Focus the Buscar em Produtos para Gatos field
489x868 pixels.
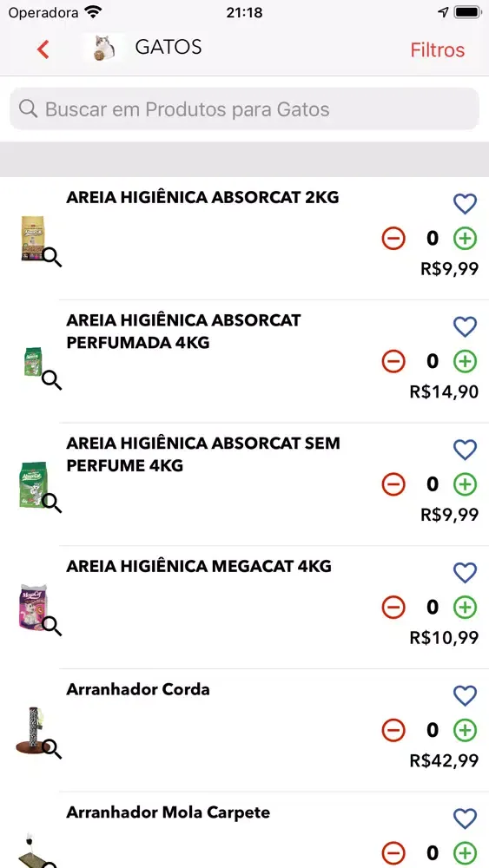(x=244, y=109)
